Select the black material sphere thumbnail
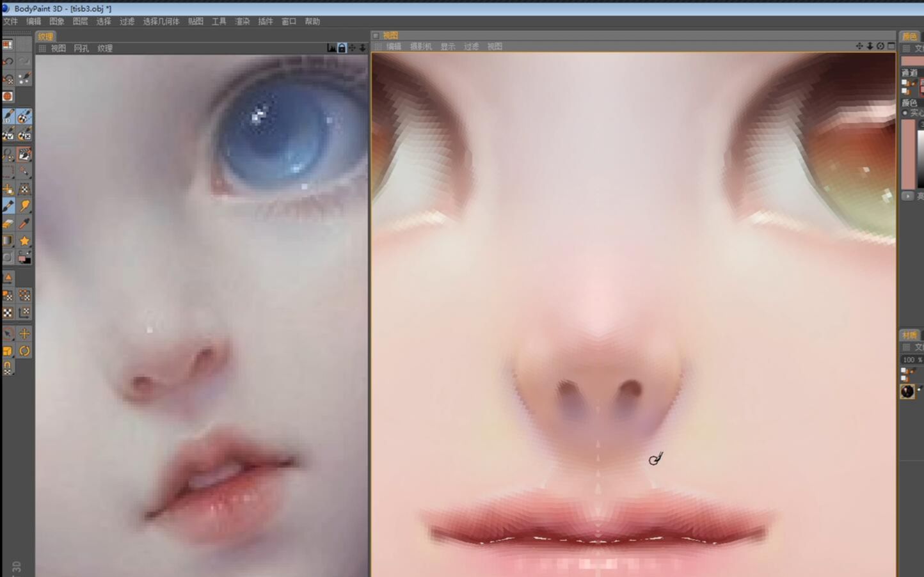Image resolution: width=924 pixels, height=577 pixels. [x=907, y=391]
